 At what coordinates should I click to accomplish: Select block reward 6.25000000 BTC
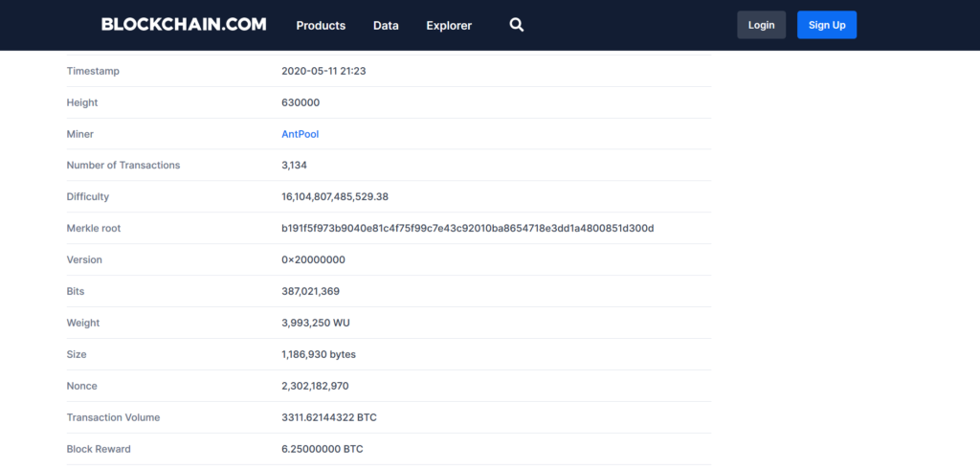coord(323,449)
